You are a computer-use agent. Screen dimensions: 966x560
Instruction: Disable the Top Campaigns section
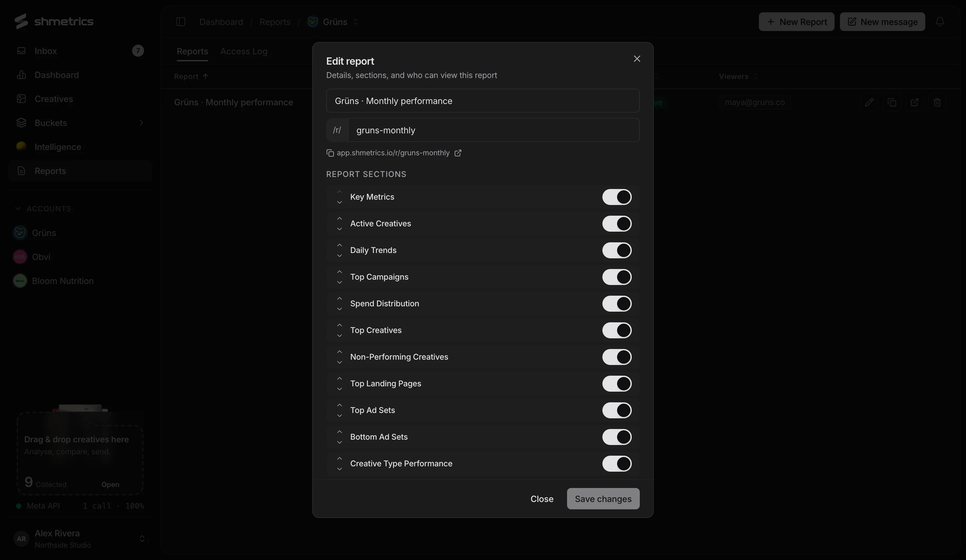(616, 277)
